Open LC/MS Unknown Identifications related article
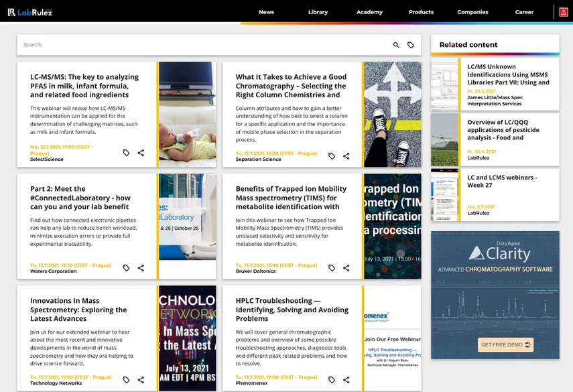The image size is (573, 392). (x=508, y=74)
